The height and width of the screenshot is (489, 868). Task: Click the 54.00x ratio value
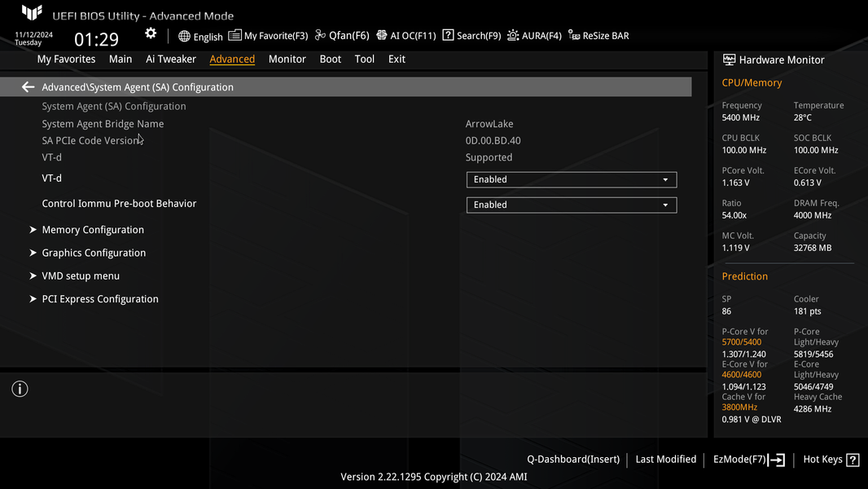click(734, 215)
